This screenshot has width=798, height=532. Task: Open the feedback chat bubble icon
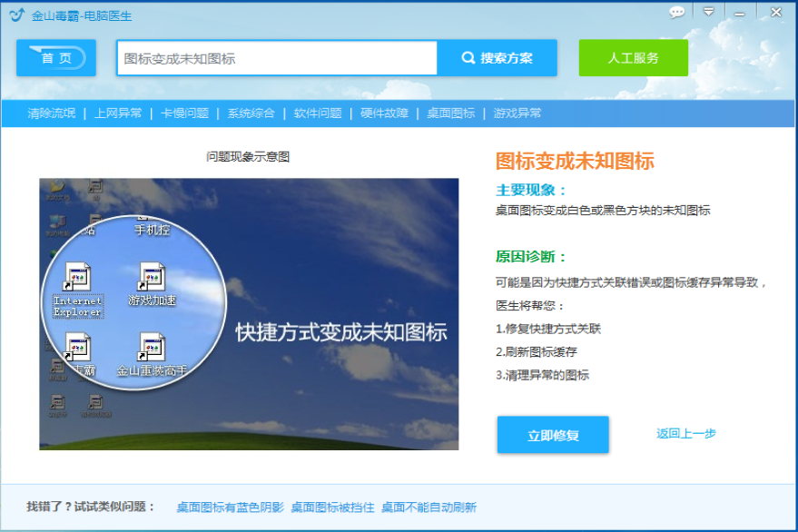(x=677, y=12)
